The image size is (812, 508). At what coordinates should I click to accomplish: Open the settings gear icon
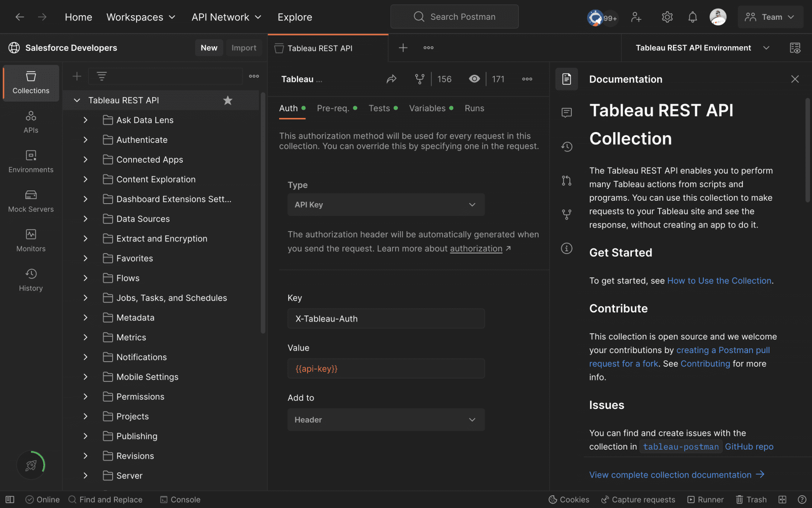(x=667, y=17)
